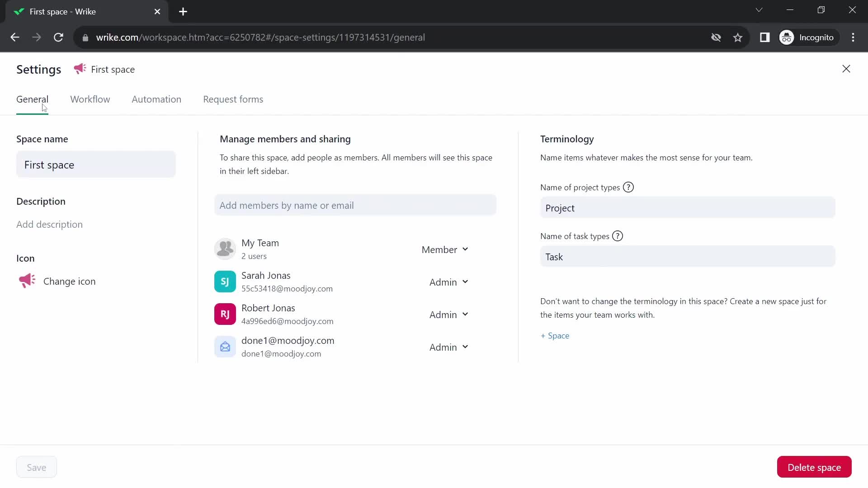
Task: Click the browser address bar URL
Action: pos(260,38)
